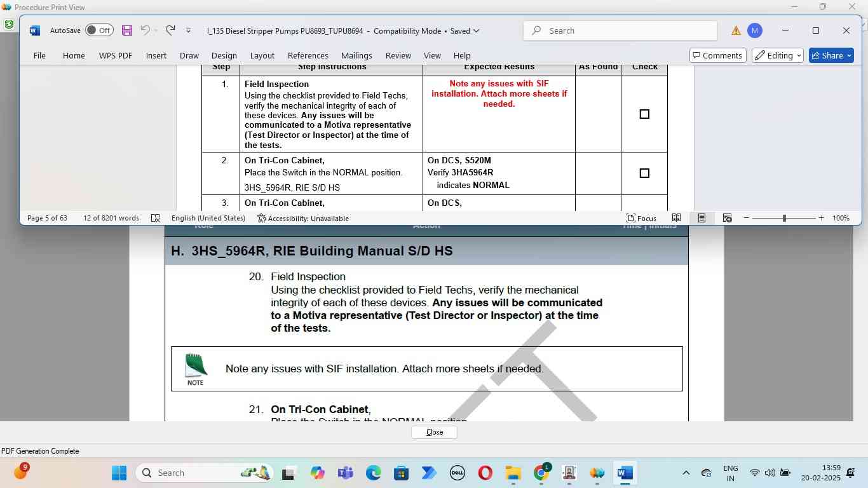868x488 pixels.
Task: Click the Undo arrow icon
Action: click(145, 30)
